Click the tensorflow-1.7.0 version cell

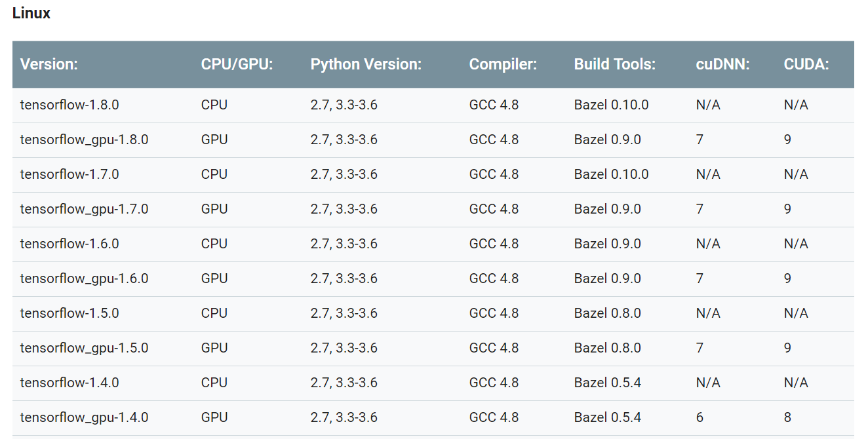69,174
